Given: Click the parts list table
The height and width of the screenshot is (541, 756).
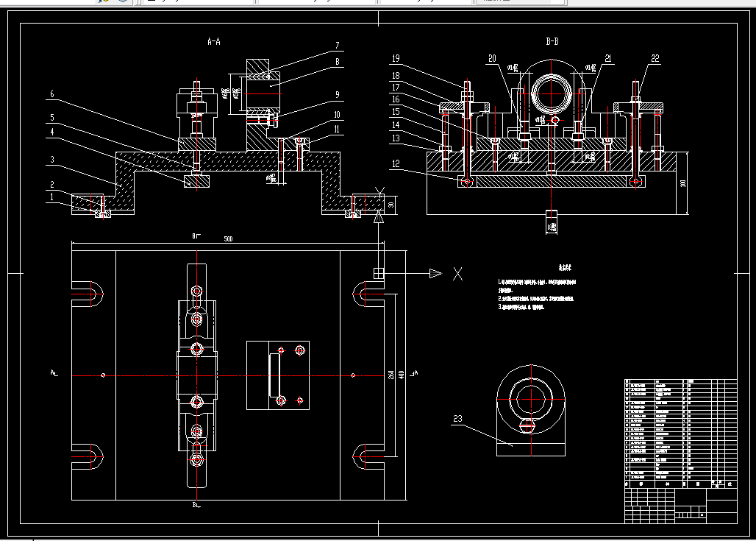Looking at the screenshot, I should (x=681, y=434).
